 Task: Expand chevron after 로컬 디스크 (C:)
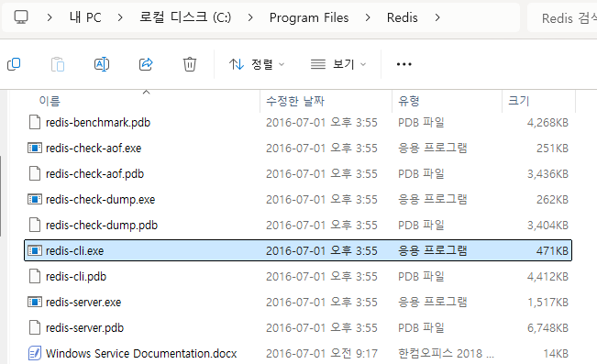point(250,17)
